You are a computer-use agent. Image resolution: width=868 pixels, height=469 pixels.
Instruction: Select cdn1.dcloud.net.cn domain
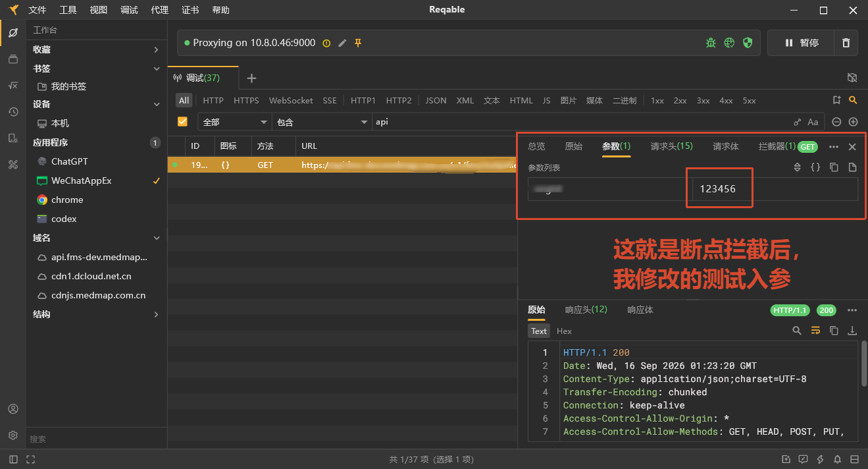[97, 276]
